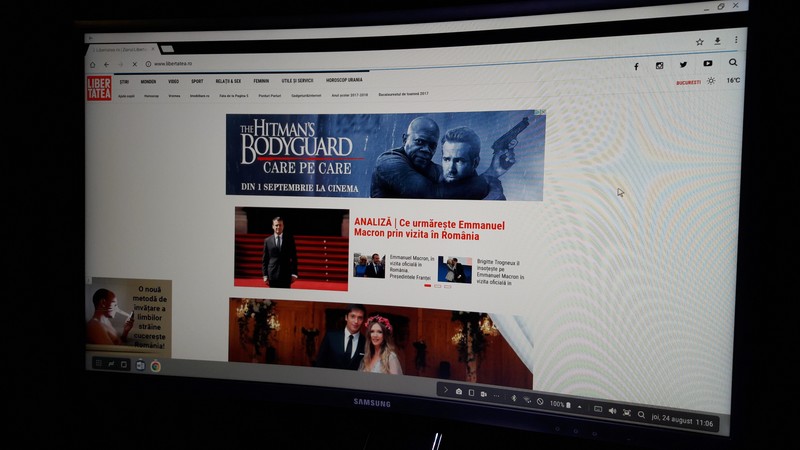Close the ad using its corner X
The height and width of the screenshot is (450, 800).
543,112
